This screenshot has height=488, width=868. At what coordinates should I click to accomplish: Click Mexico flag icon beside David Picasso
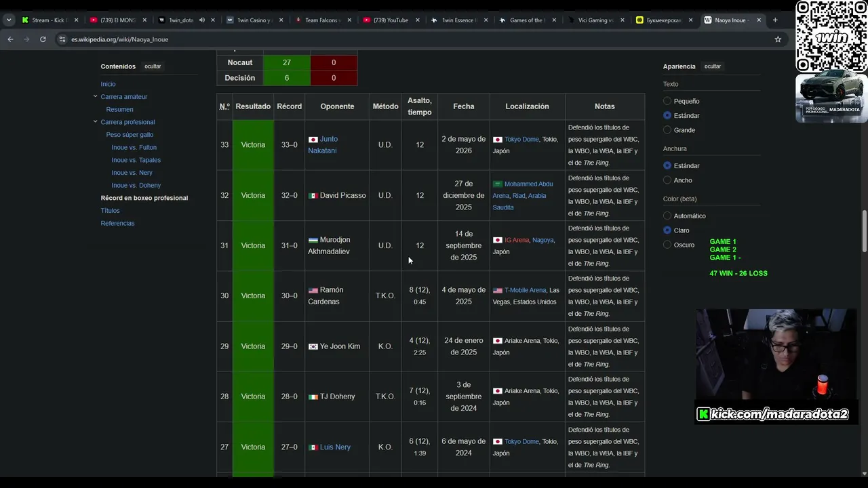313,196
